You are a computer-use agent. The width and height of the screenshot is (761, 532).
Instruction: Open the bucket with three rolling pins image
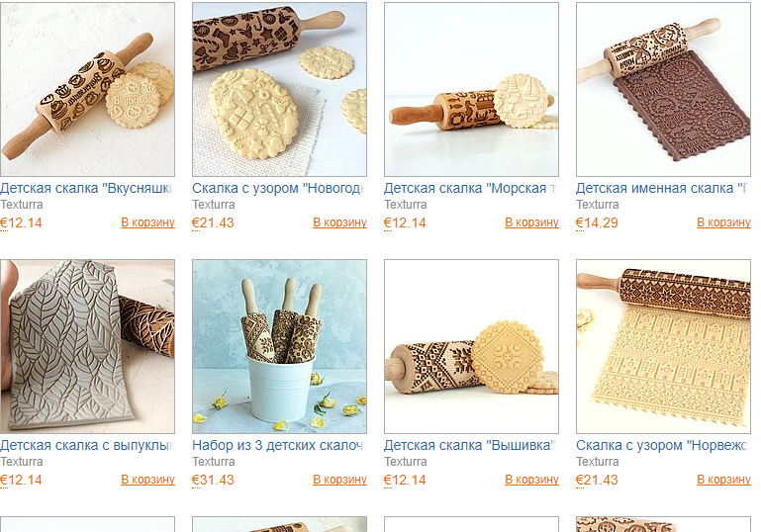point(279,346)
